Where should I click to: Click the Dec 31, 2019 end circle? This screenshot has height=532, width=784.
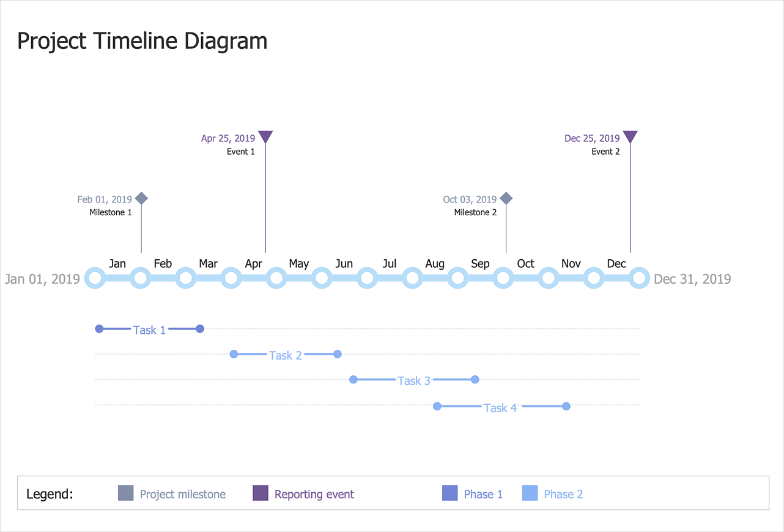click(639, 278)
